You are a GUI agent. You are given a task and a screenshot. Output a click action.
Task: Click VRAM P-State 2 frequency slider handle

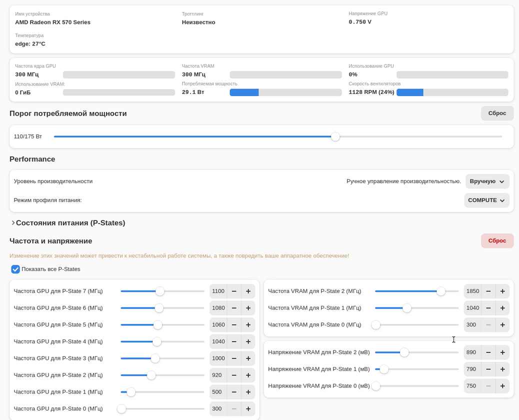tap(441, 291)
